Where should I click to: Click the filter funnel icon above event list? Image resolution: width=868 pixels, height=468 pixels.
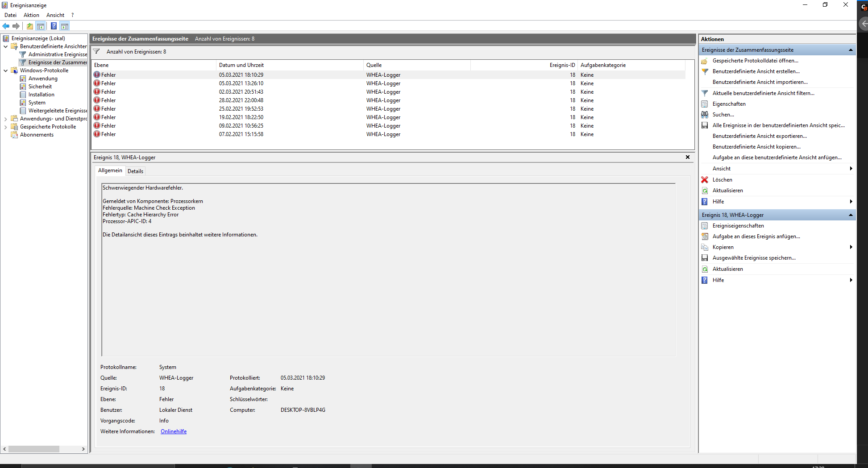click(96, 51)
